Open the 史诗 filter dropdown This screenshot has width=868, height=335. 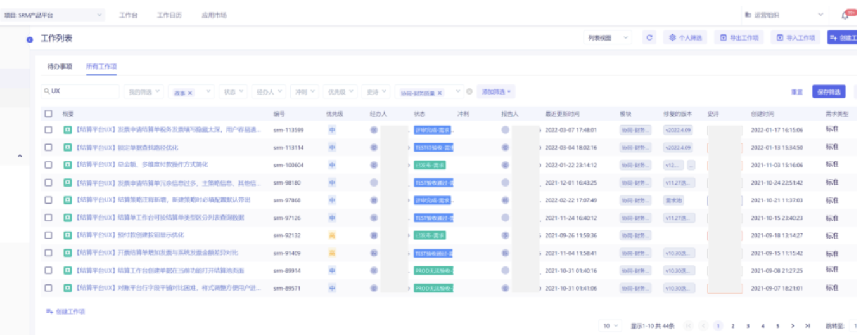pyautogui.click(x=376, y=92)
